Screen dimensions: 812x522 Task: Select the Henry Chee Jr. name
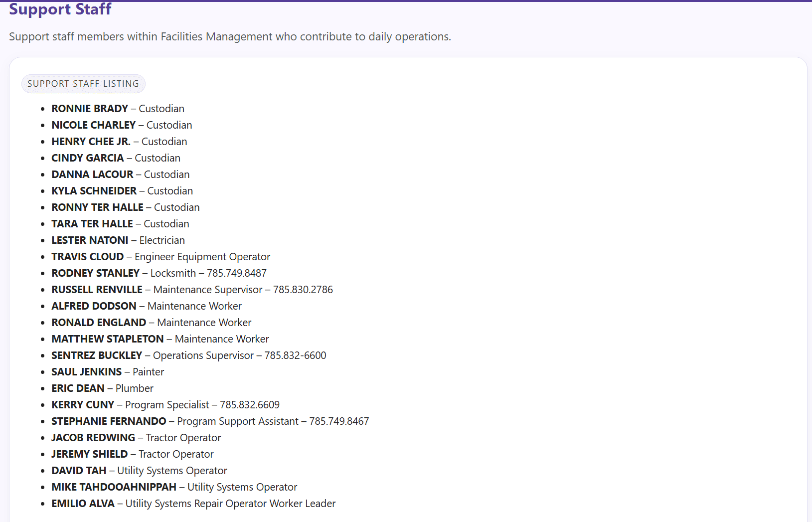91,142
